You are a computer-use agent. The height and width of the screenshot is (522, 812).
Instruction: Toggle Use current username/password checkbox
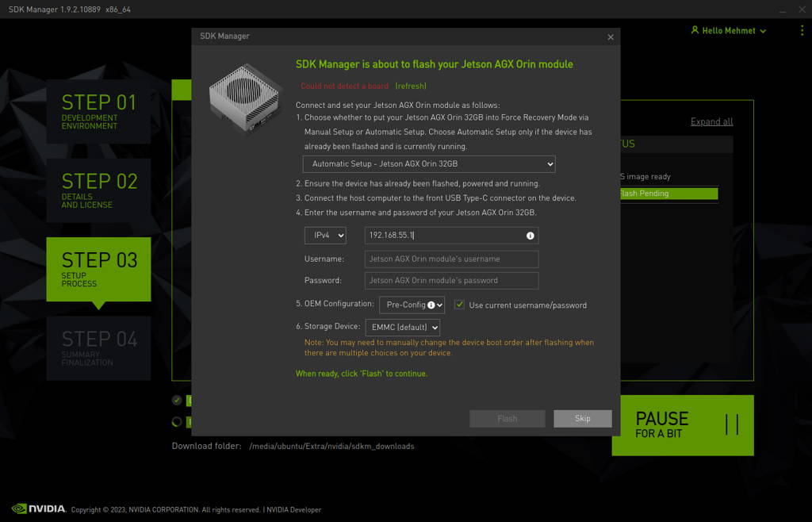click(x=459, y=305)
